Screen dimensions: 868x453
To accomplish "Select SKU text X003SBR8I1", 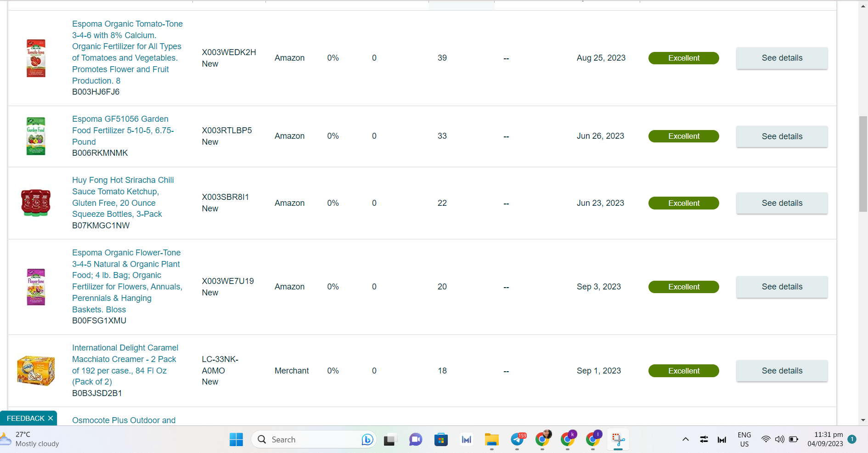I will point(225,197).
